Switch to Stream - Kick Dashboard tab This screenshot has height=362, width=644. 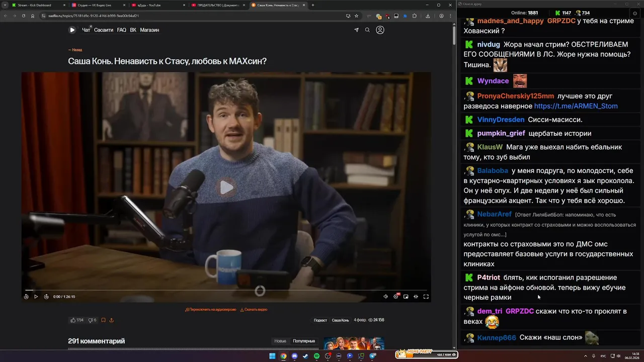(x=38, y=5)
